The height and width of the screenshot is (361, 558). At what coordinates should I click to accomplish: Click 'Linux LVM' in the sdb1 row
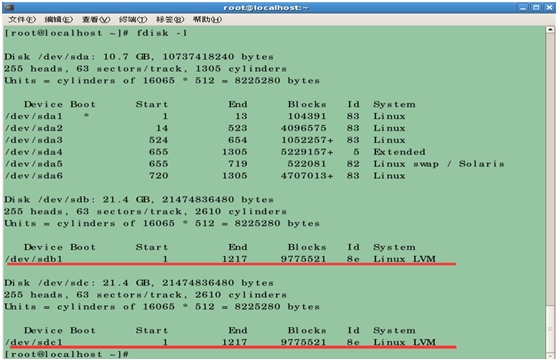(x=405, y=259)
